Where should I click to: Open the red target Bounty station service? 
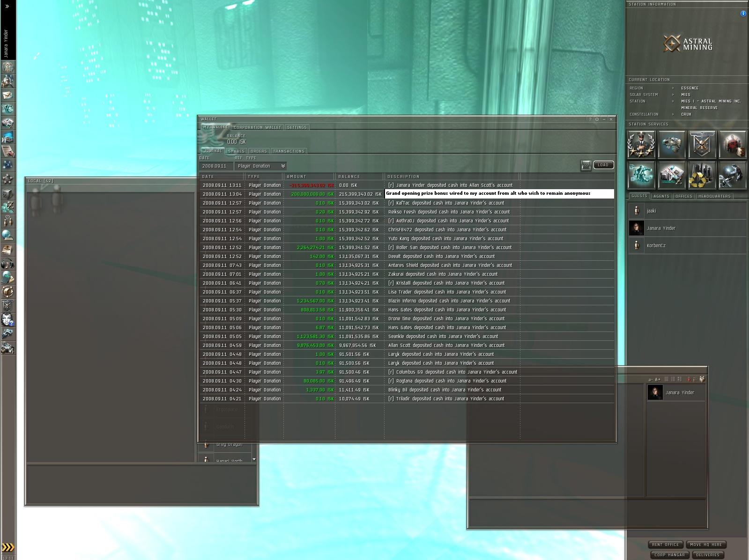(x=733, y=144)
